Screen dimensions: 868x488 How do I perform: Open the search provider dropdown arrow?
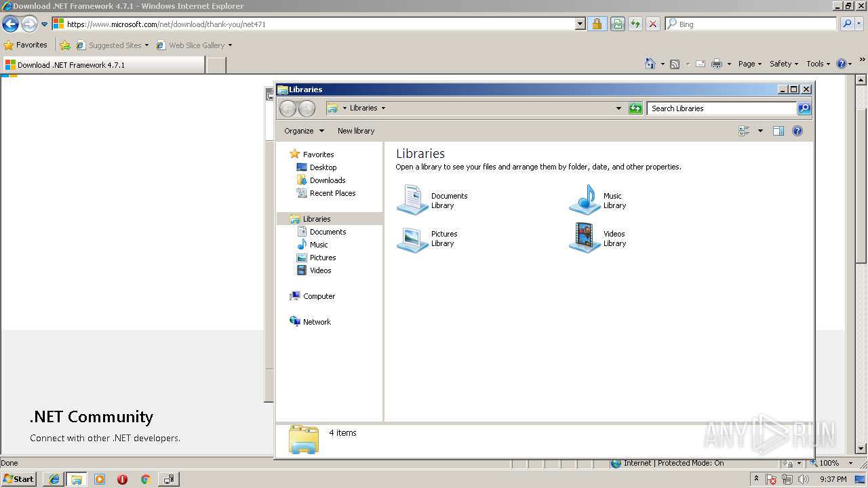(859, 24)
